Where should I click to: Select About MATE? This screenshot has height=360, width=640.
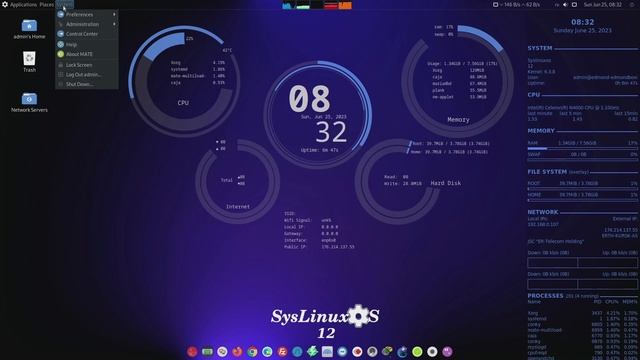pos(87,54)
